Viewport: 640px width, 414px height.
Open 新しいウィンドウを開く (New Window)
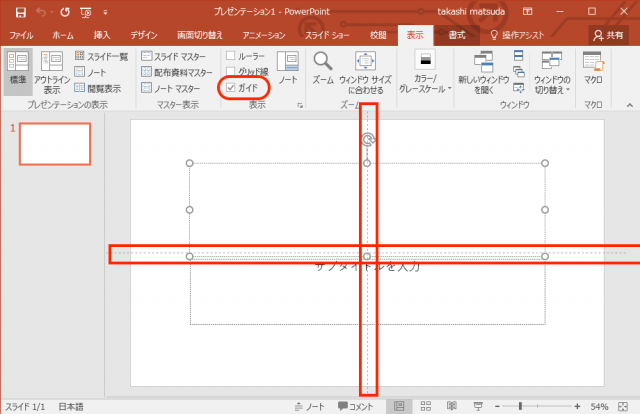[485, 68]
